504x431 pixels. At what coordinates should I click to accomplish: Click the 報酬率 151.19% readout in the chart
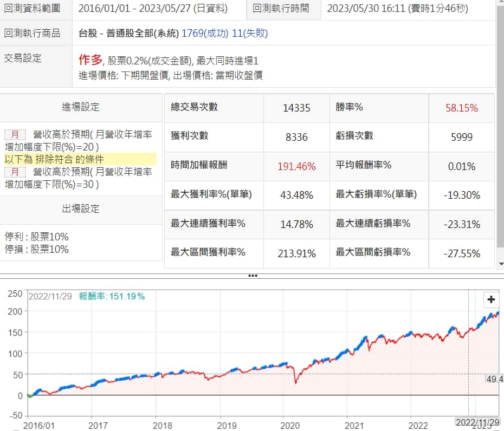pos(112,296)
